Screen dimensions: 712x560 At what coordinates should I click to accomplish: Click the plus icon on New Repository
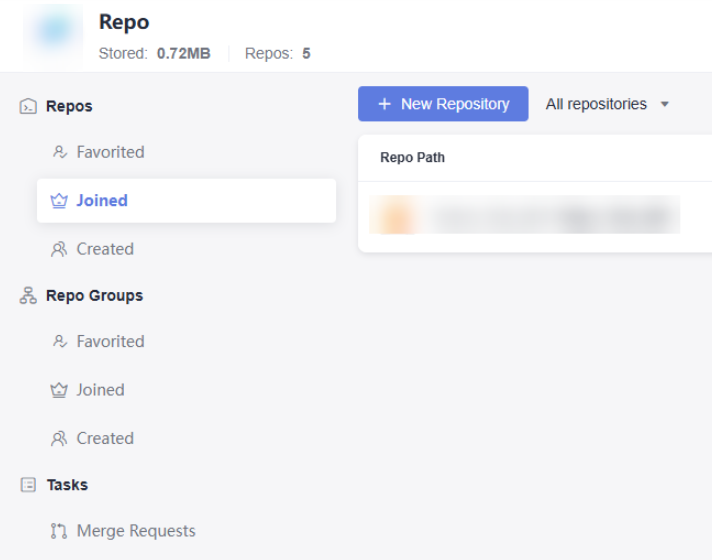point(384,104)
